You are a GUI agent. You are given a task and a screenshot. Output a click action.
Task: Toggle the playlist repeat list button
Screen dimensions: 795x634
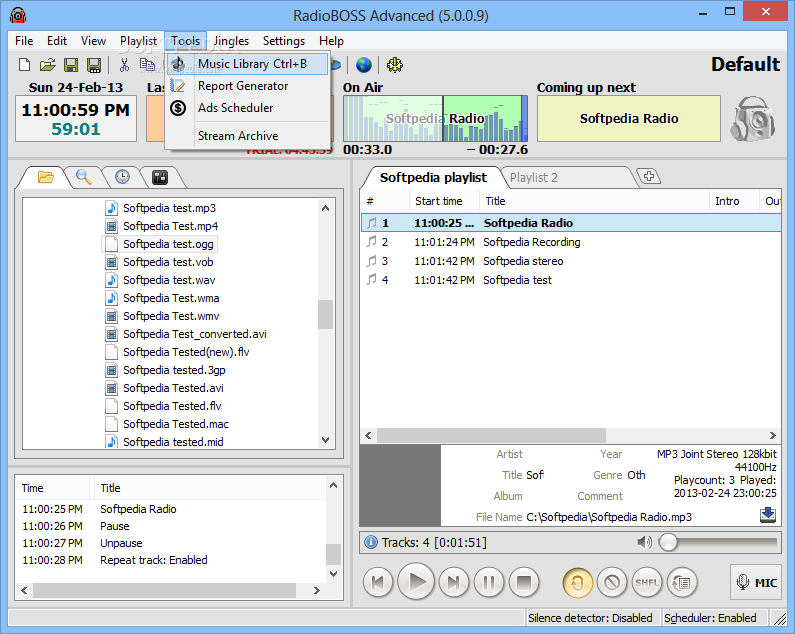(x=682, y=582)
